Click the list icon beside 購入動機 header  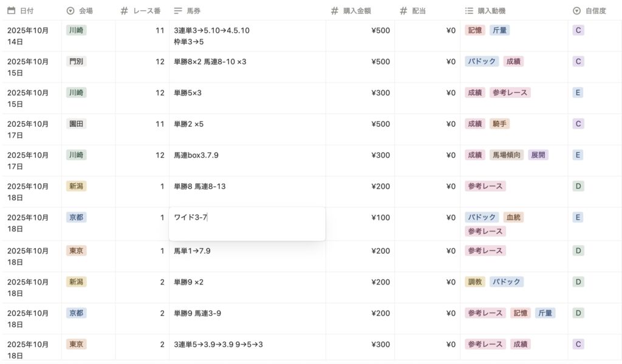click(x=469, y=11)
